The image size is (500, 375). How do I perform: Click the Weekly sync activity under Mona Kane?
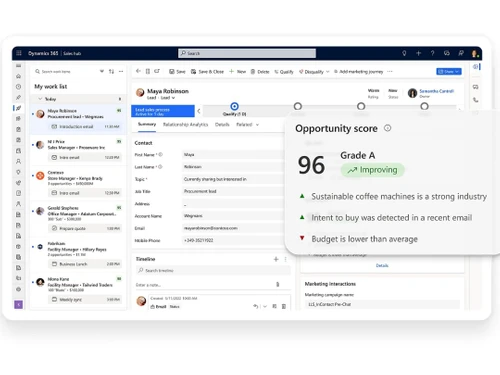(x=85, y=300)
